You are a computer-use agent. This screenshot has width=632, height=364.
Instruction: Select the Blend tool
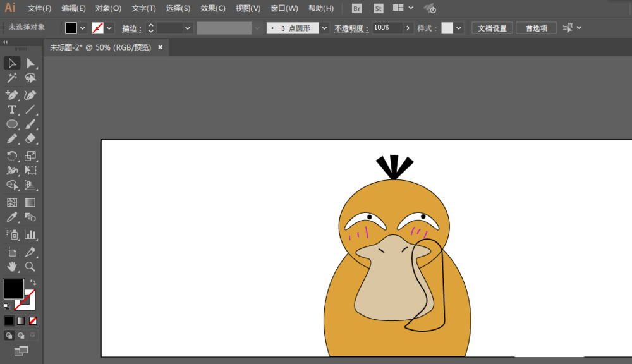[x=30, y=217]
